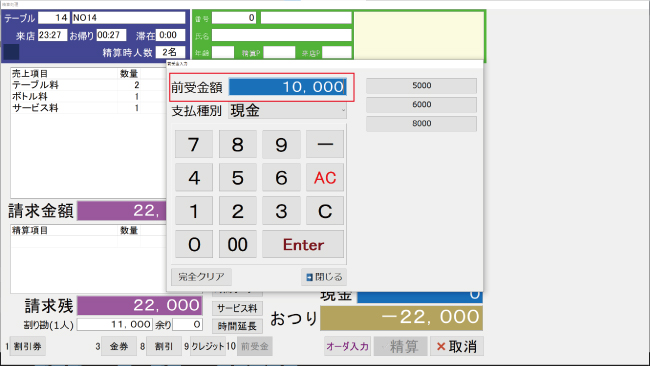650x366 pixels.
Task: Select テーブル料 row in sales list
Action: (88, 85)
